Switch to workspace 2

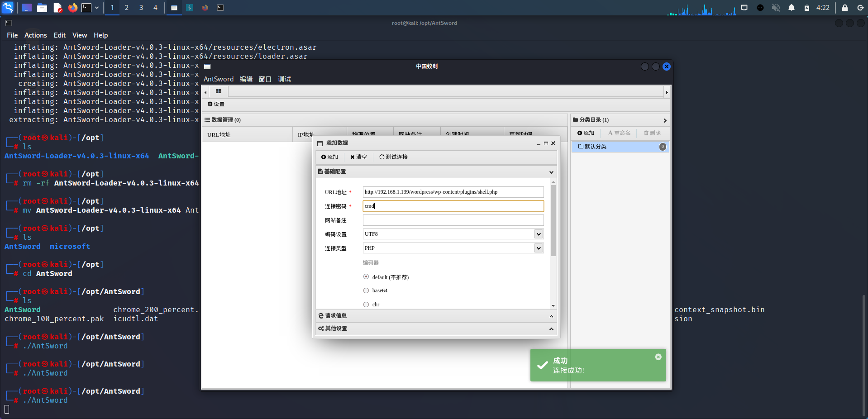(x=127, y=8)
